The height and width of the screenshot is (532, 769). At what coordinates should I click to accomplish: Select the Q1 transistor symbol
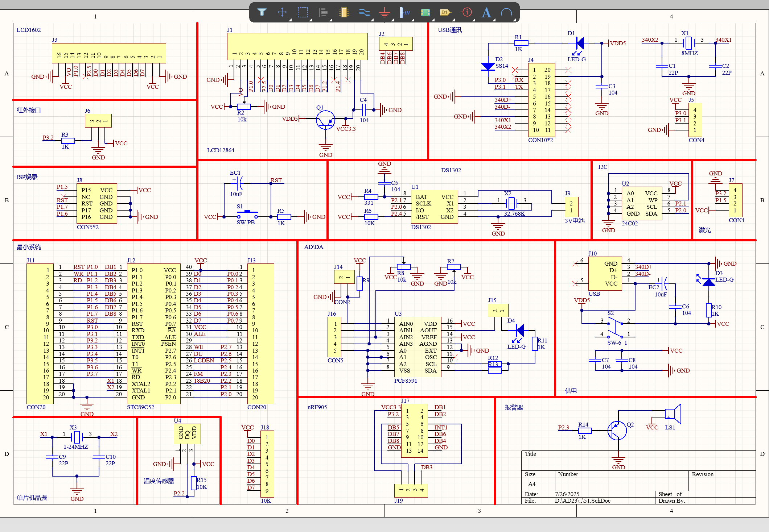325,120
